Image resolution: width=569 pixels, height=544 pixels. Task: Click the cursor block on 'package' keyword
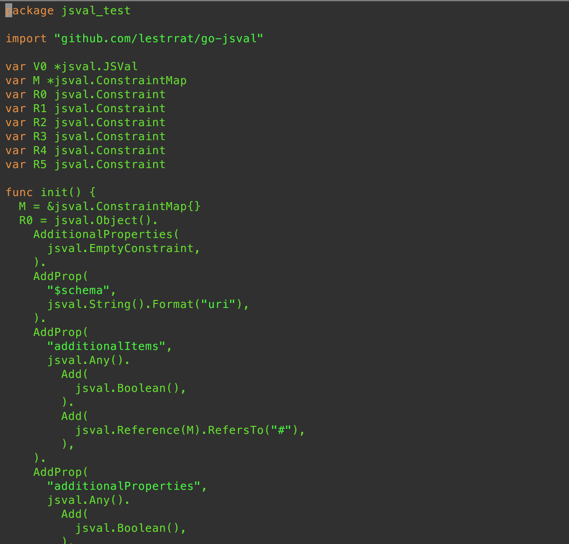coord(9,11)
